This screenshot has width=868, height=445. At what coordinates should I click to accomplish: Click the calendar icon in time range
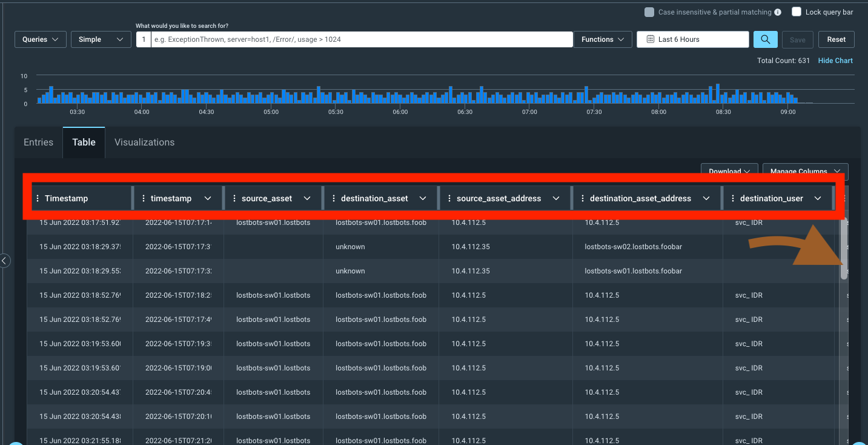tap(651, 39)
